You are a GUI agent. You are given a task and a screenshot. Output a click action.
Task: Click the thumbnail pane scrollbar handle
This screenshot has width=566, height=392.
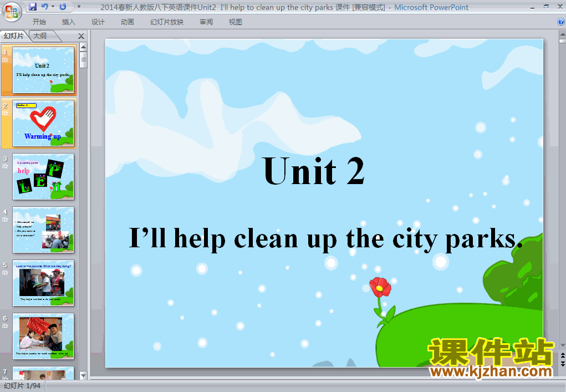(x=83, y=60)
